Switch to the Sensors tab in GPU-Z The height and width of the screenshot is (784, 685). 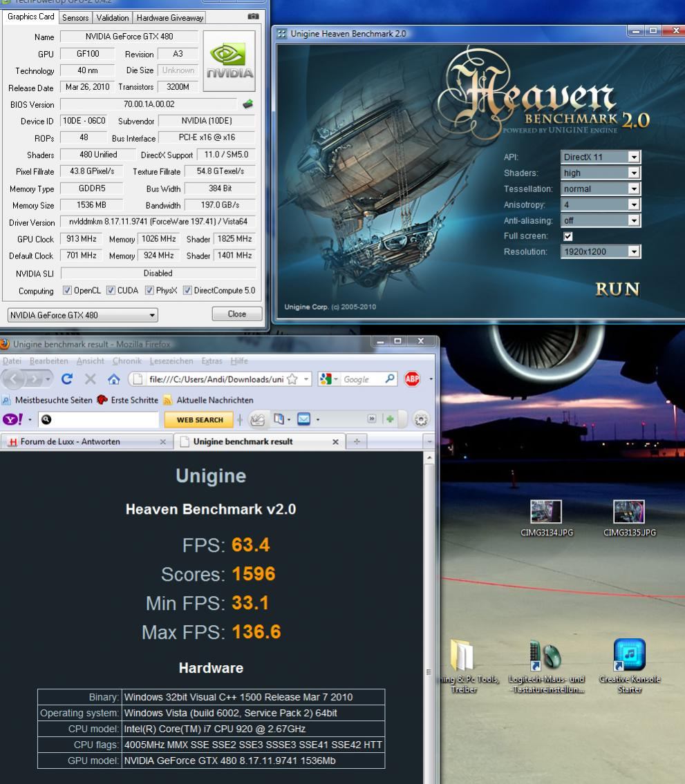tap(75, 17)
